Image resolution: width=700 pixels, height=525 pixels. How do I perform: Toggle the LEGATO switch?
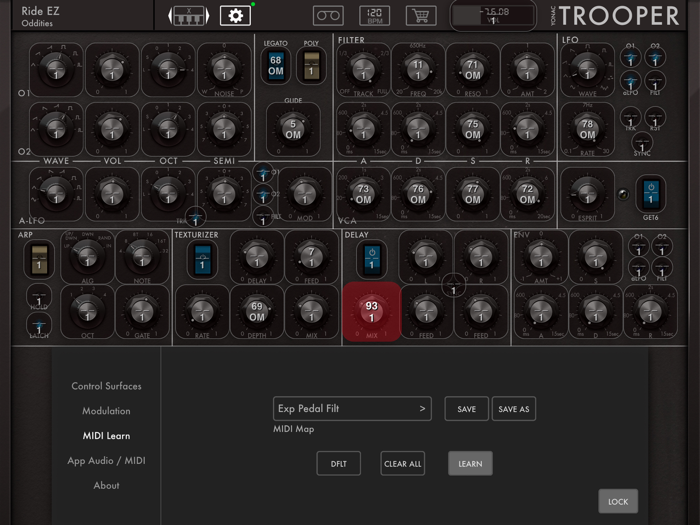click(x=276, y=66)
